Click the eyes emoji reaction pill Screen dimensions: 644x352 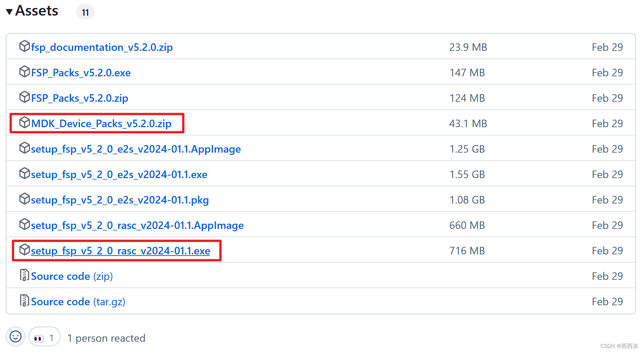tap(44, 336)
